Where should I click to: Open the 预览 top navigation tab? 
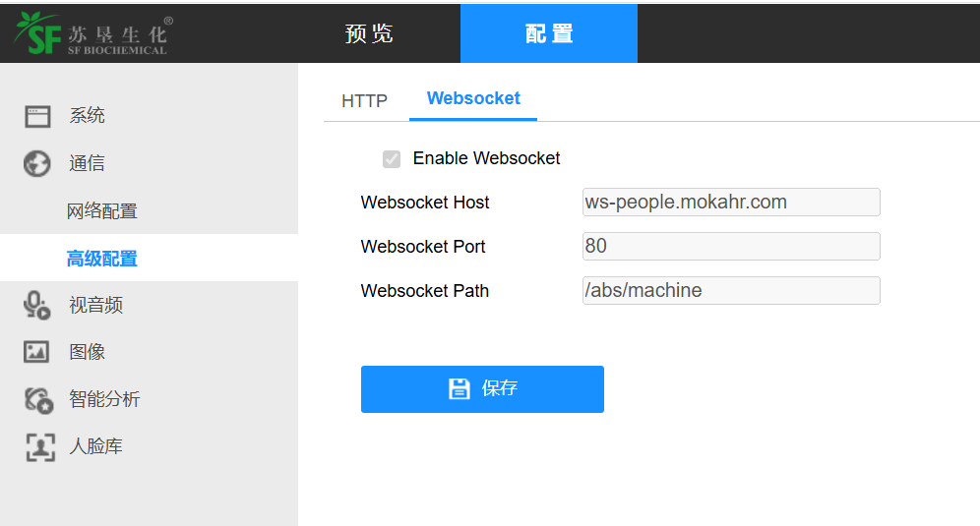pyautogui.click(x=370, y=33)
